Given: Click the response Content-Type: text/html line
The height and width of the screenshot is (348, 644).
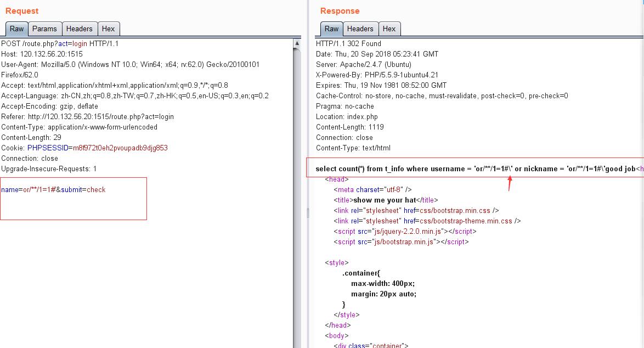Looking at the screenshot, I should pos(353,148).
